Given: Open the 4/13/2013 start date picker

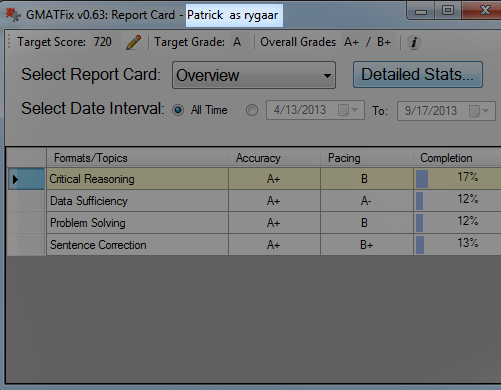Looking at the screenshot, I should pyautogui.click(x=315, y=110).
